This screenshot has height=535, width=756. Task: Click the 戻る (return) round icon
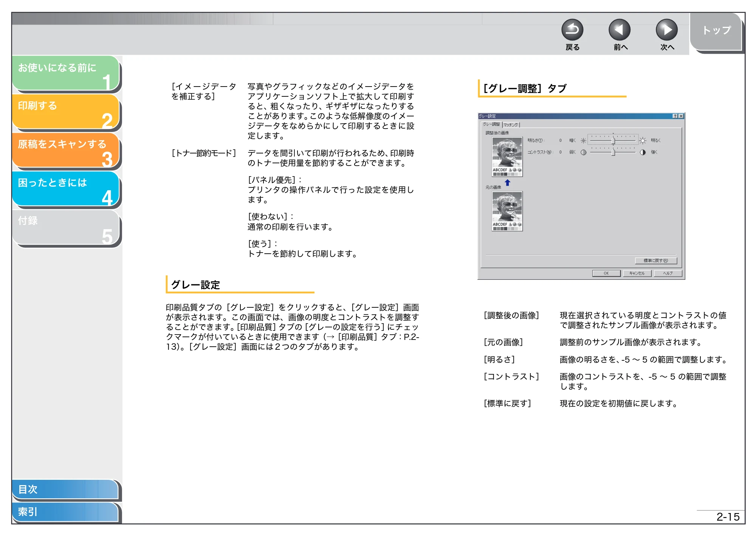pos(572,30)
